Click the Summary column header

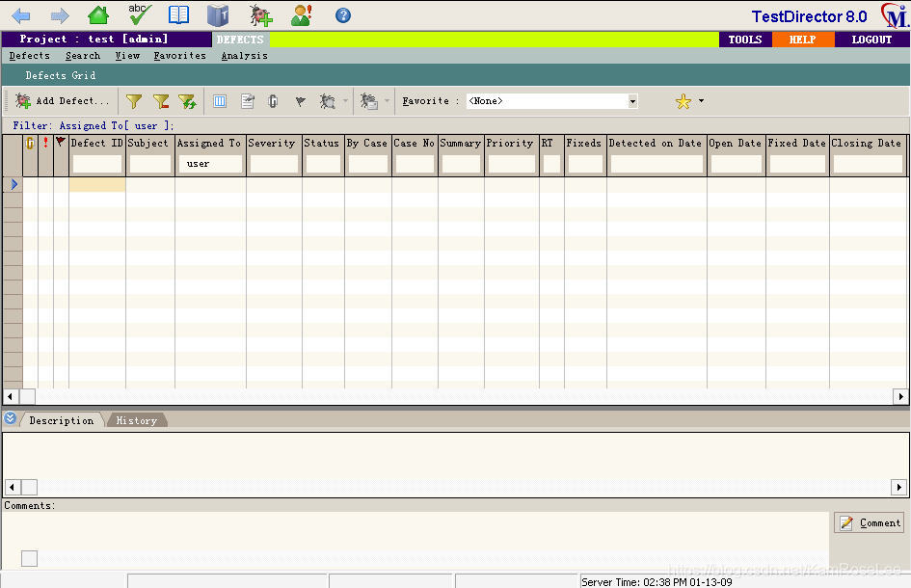(x=461, y=143)
